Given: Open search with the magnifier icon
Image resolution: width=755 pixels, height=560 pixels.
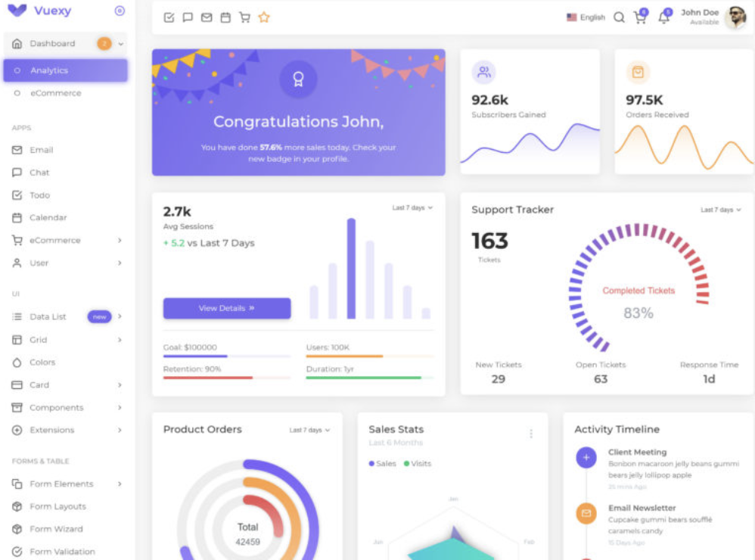Looking at the screenshot, I should (x=619, y=17).
